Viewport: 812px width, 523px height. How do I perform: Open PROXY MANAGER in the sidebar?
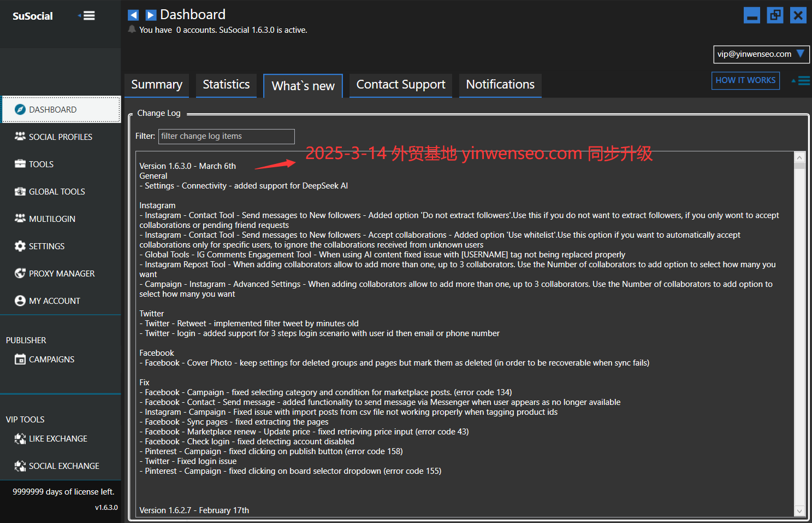61,273
